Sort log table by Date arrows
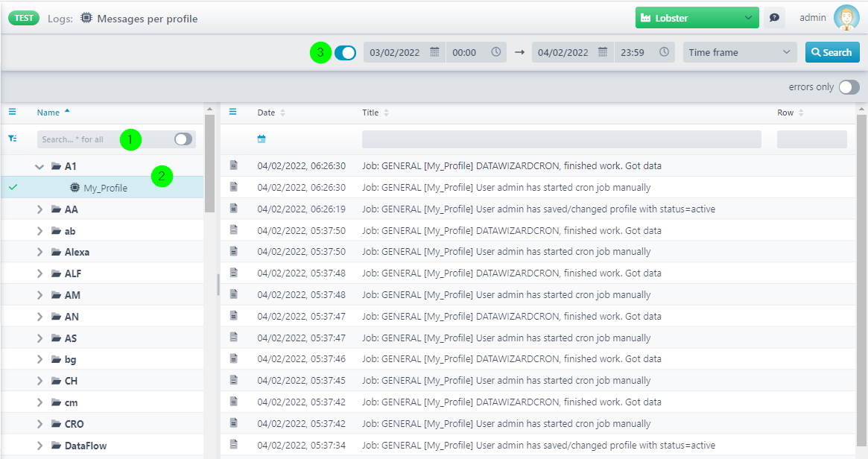 [x=283, y=113]
